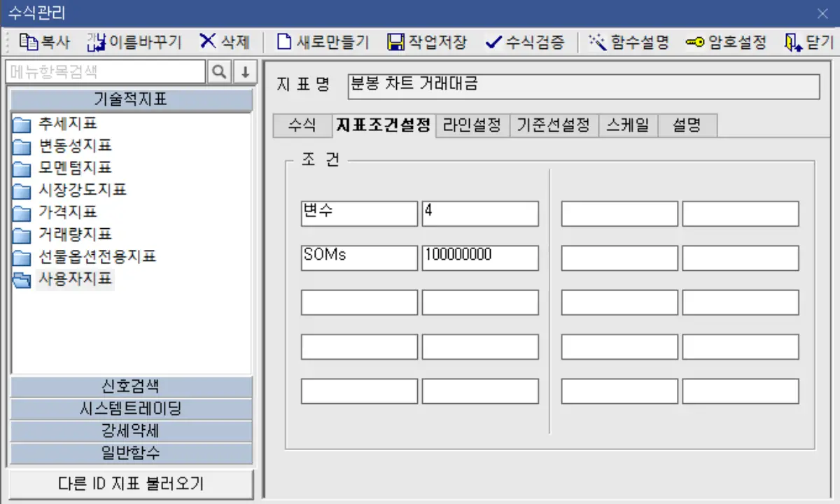Click the 새로만들기 (new) icon
The image size is (840, 504).
[x=321, y=42]
